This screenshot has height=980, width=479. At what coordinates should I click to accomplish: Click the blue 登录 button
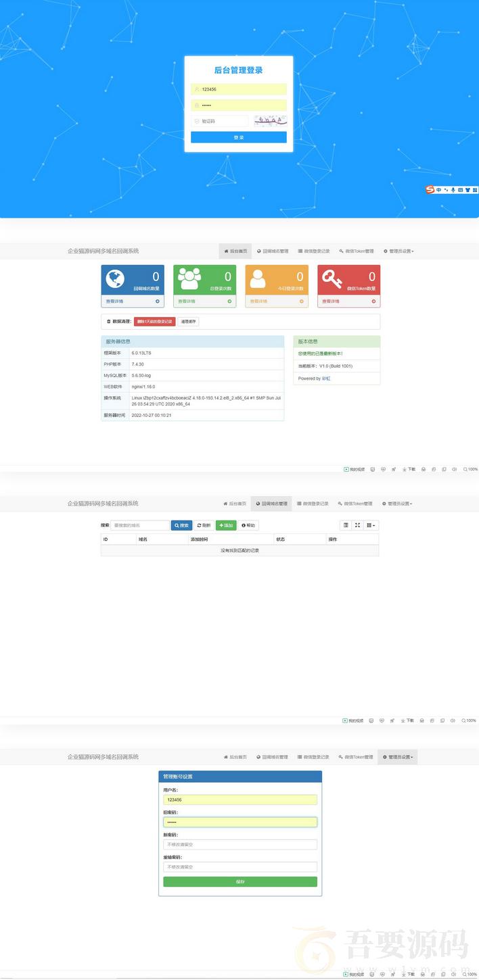pos(238,137)
